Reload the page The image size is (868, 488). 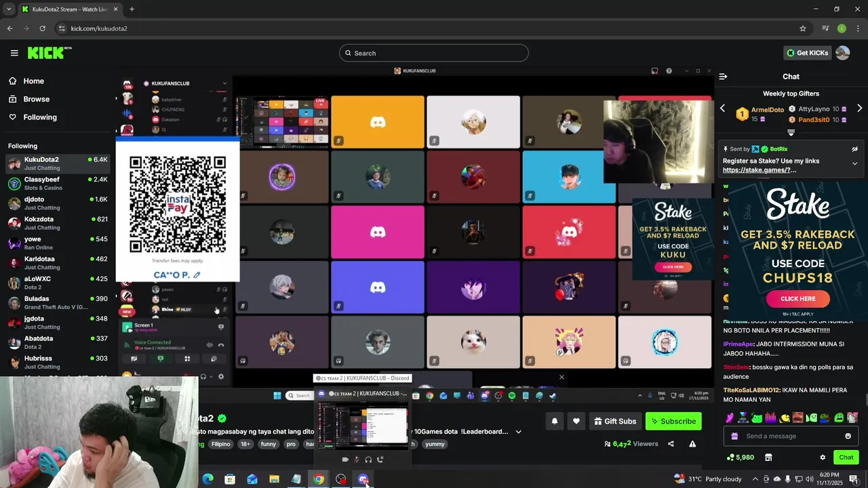point(42,28)
